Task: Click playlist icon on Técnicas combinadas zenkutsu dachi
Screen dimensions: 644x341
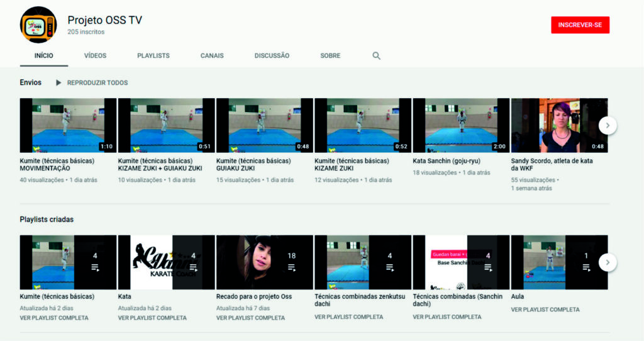Action: (x=389, y=267)
